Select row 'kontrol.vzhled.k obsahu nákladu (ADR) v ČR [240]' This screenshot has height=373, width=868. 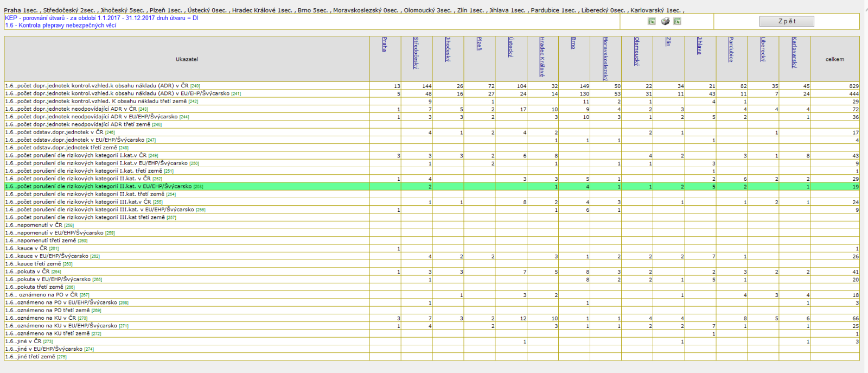click(x=432, y=86)
